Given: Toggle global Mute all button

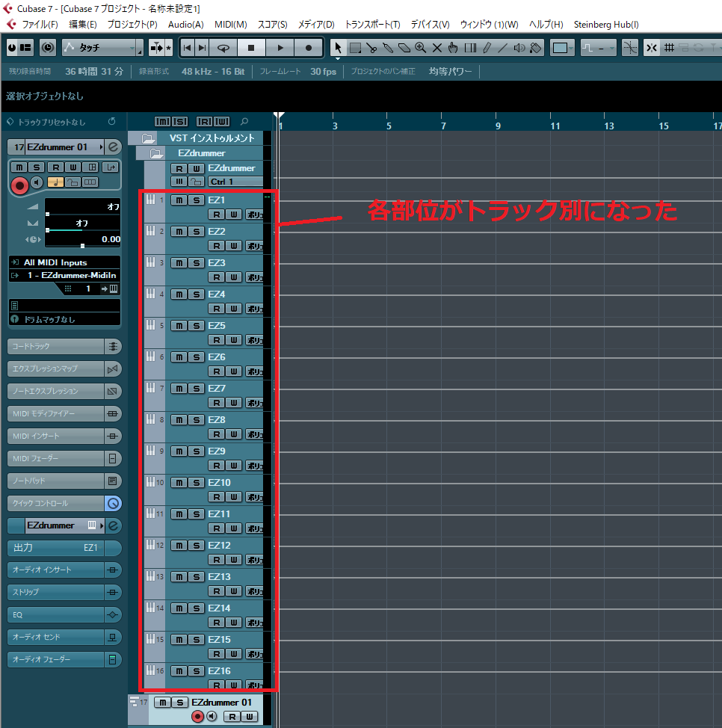Looking at the screenshot, I should pos(162,122).
